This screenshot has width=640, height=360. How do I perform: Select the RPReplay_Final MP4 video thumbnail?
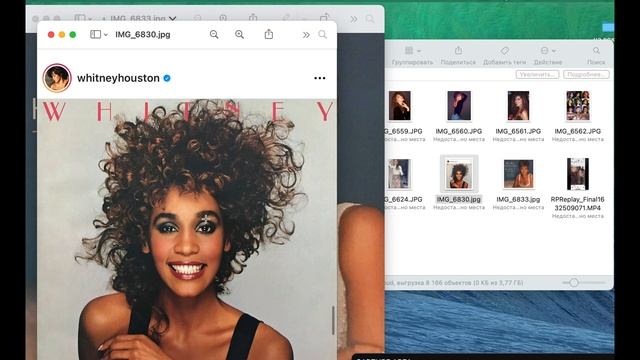coord(578,174)
